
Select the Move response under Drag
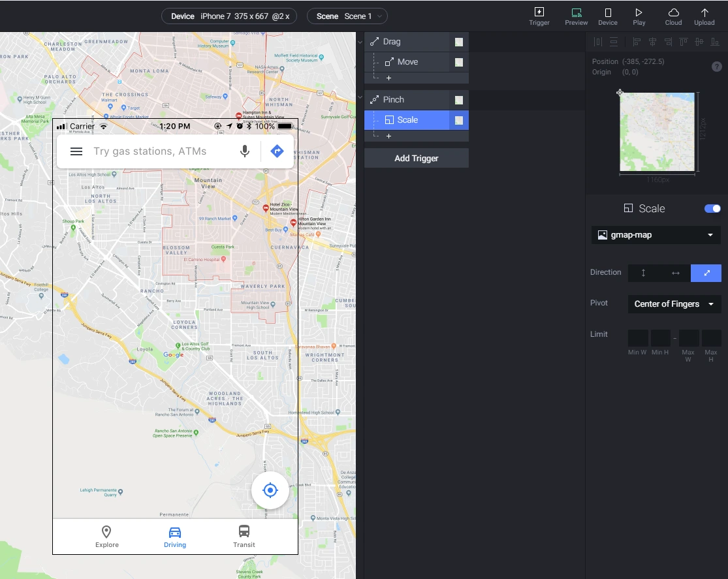point(407,62)
